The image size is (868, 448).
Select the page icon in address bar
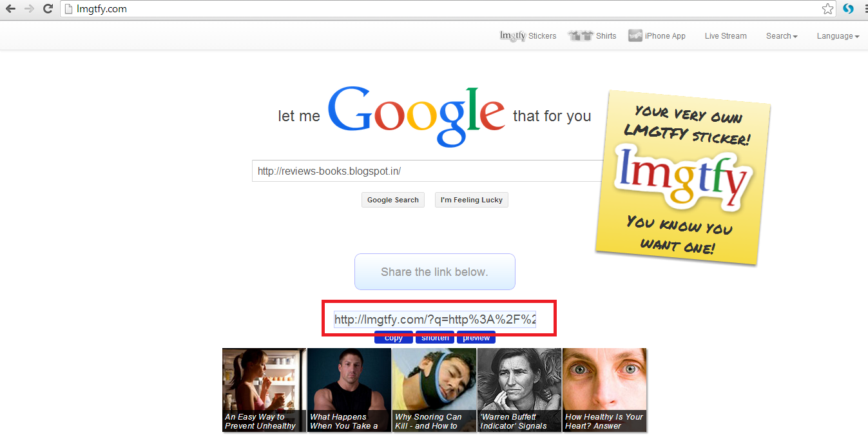click(x=67, y=9)
